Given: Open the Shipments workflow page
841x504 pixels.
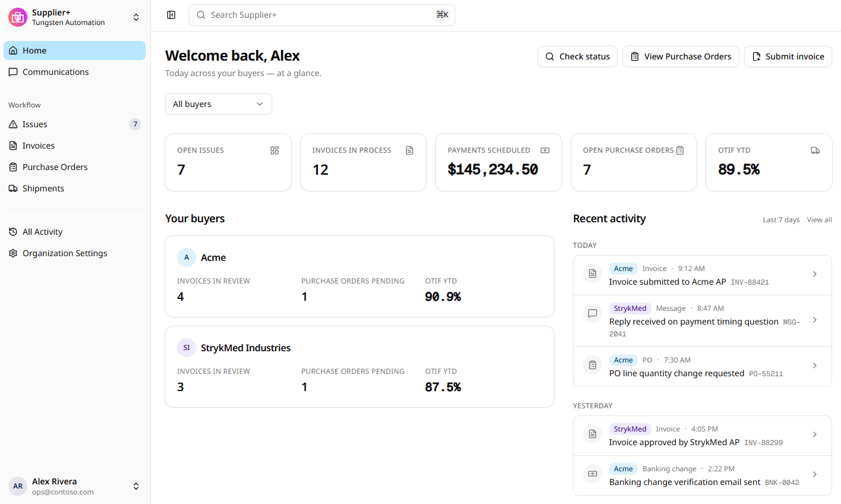Looking at the screenshot, I should [74, 188].
